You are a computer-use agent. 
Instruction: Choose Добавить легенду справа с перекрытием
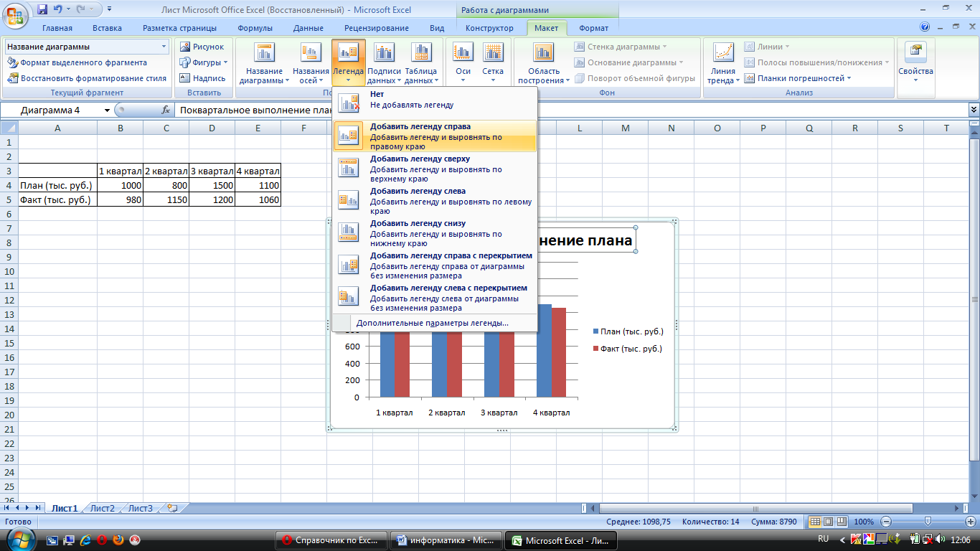[x=435, y=265]
